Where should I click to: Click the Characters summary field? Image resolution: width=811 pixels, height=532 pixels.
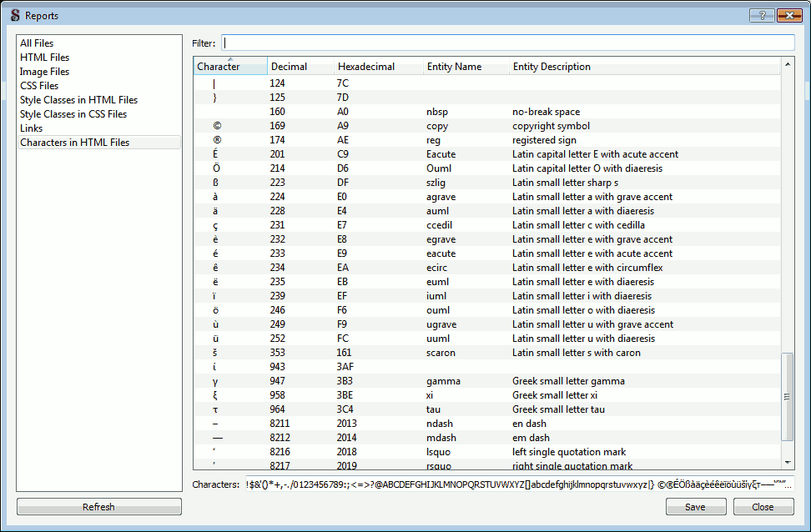[519, 484]
